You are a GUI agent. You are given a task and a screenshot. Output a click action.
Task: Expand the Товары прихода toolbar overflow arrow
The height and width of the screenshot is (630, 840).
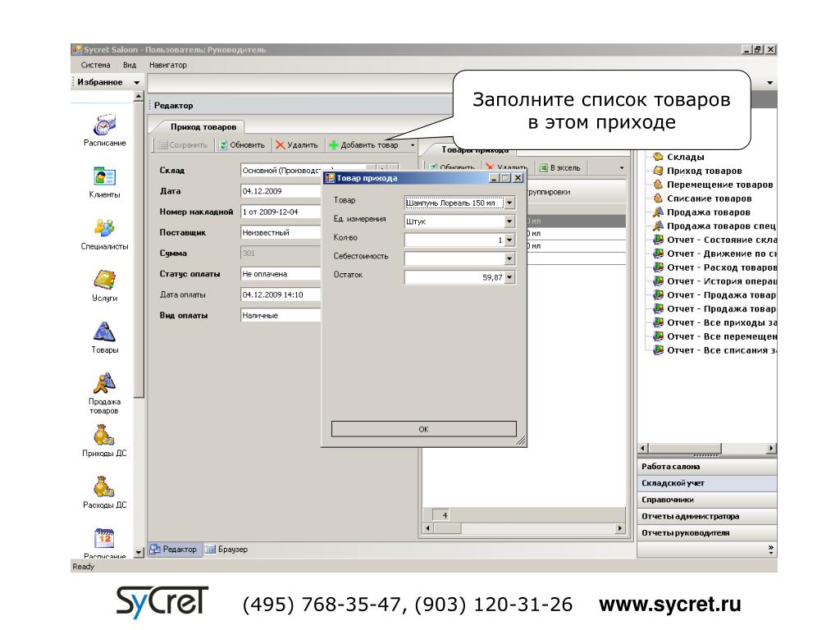tap(622, 167)
